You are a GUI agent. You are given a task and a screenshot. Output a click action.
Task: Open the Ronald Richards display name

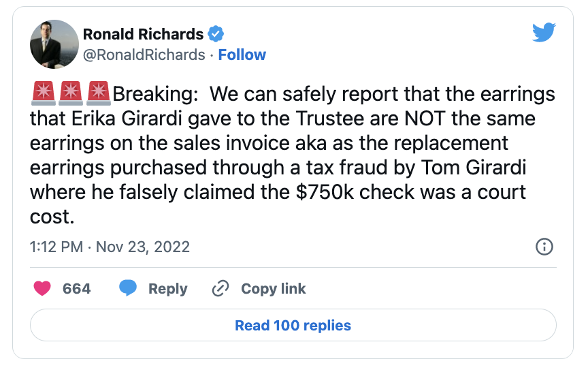(143, 34)
